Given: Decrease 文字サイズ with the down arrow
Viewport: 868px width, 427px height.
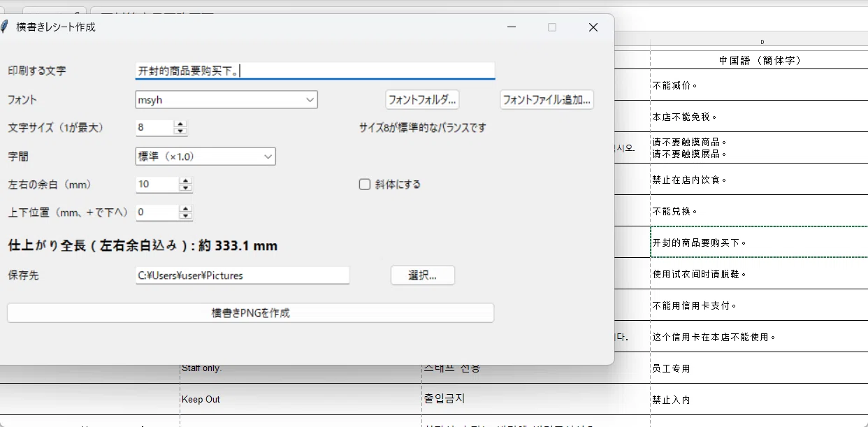Looking at the screenshot, I should click(180, 131).
